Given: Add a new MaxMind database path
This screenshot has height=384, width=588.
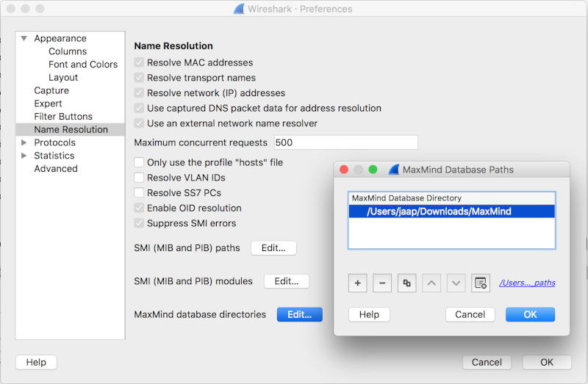Looking at the screenshot, I should pyautogui.click(x=357, y=283).
